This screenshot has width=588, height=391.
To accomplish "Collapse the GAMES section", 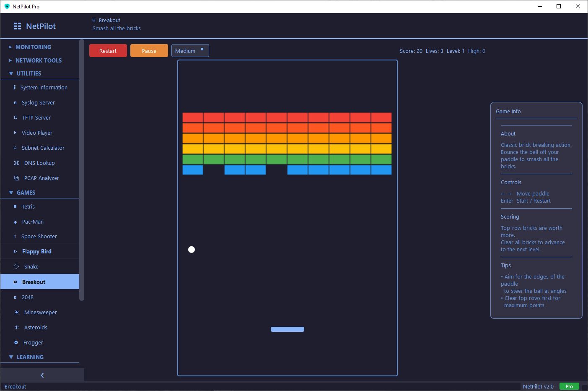I will click(26, 193).
